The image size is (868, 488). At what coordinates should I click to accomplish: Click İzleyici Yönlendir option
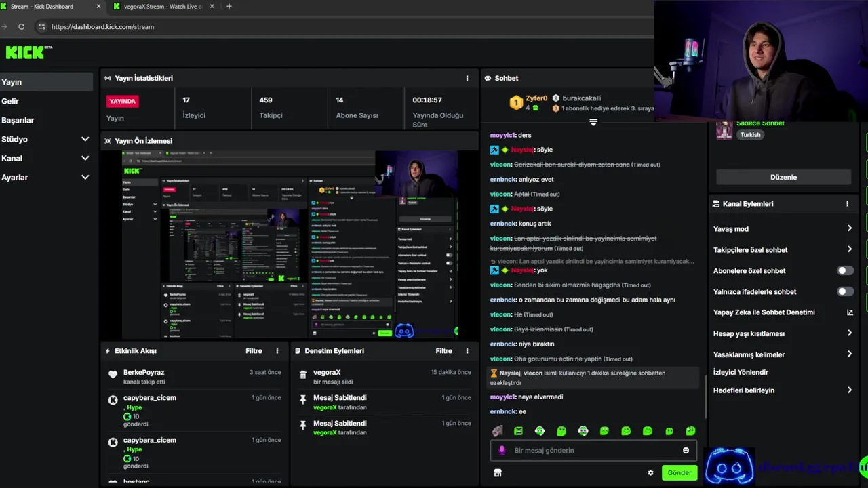click(x=741, y=372)
